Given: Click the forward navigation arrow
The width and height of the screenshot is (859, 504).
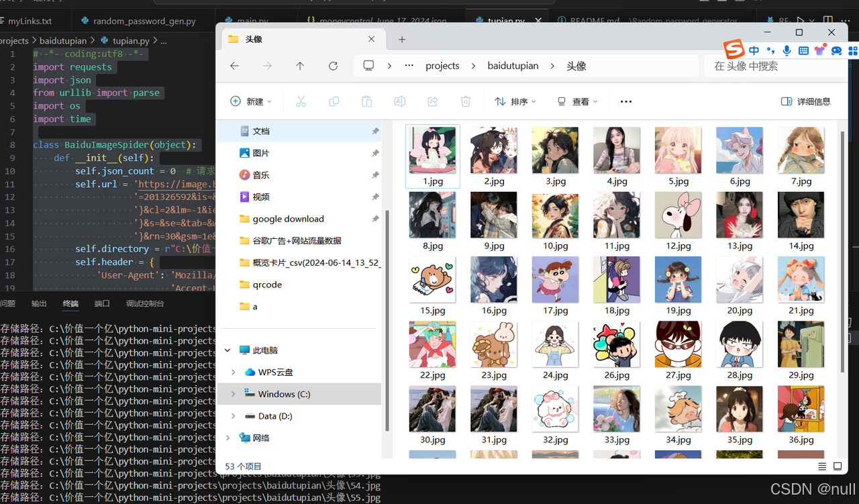Looking at the screenshot, I should 267,66.
